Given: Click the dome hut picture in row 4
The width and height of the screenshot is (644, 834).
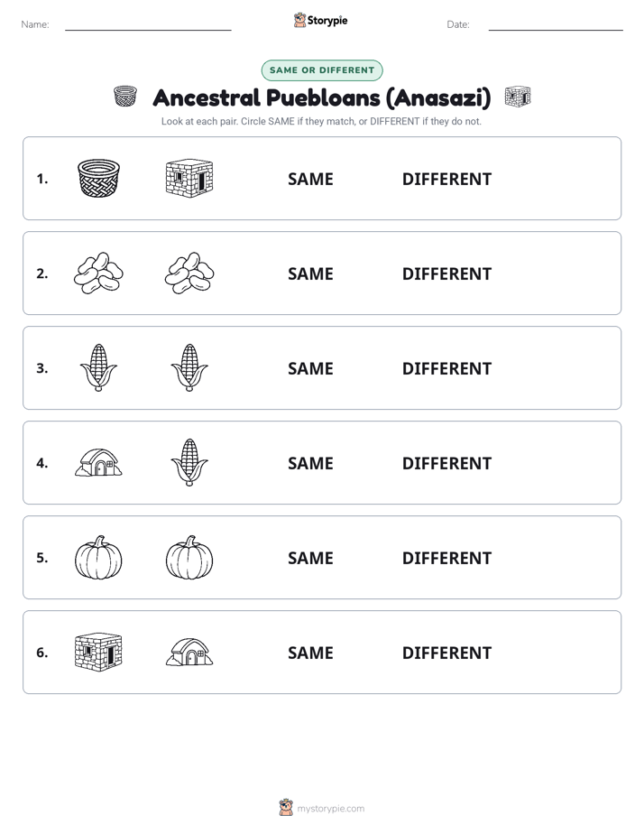Looking at the screenshot, I should click(x=98, y=462).
